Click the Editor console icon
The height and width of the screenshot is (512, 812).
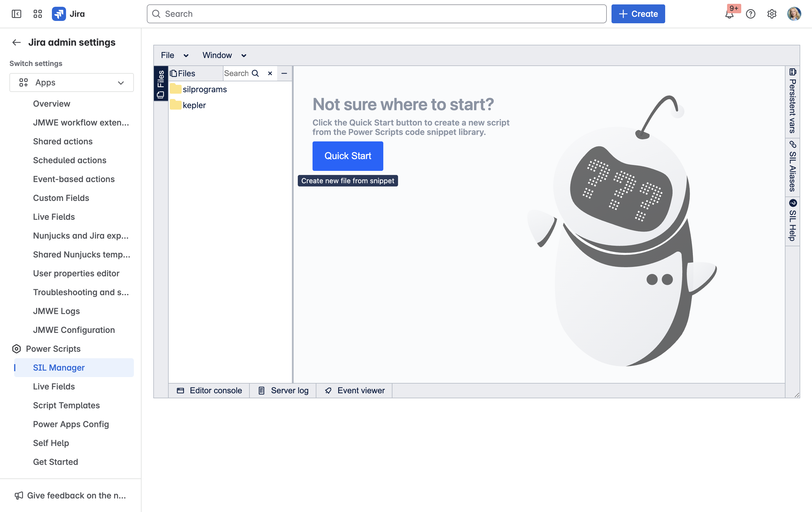180,390
